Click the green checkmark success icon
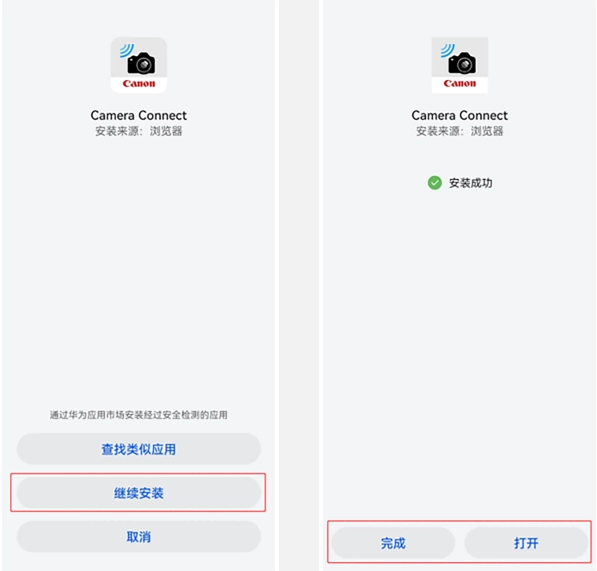Image resolution: width=597 pixels, height=571 pixels. click(434, 183)
